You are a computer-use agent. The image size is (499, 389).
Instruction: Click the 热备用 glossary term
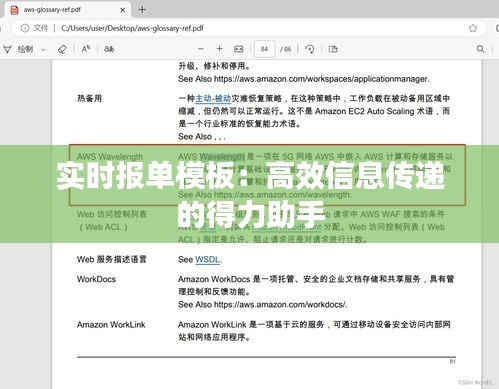click(89, 99)
